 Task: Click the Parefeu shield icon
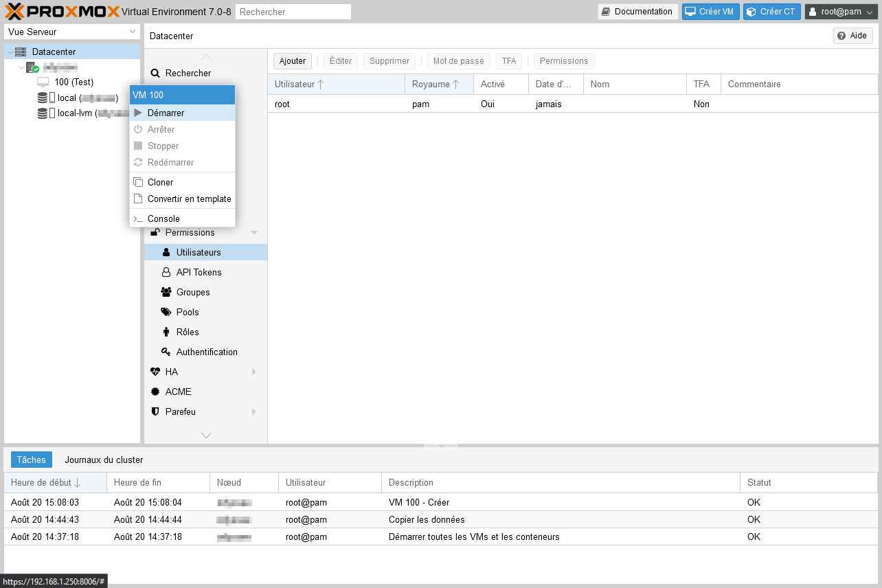point(155,412)
